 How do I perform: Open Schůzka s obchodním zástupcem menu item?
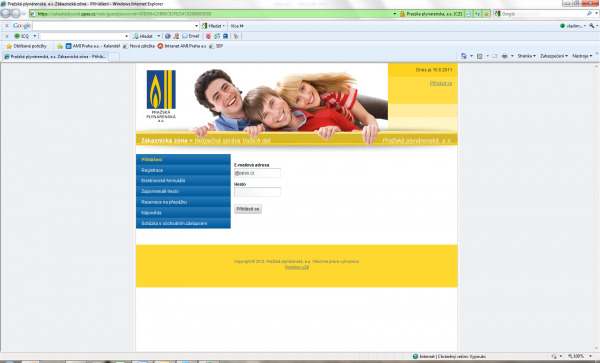[183, 223]
